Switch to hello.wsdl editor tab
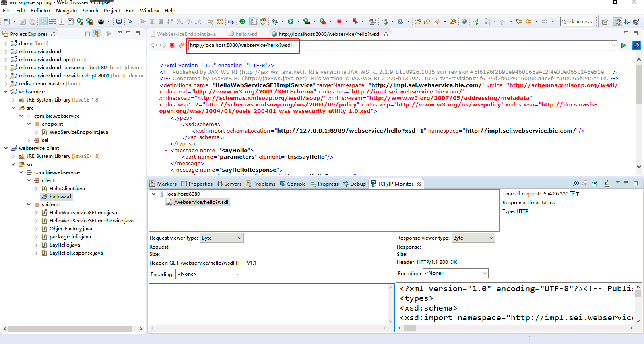 244,34
